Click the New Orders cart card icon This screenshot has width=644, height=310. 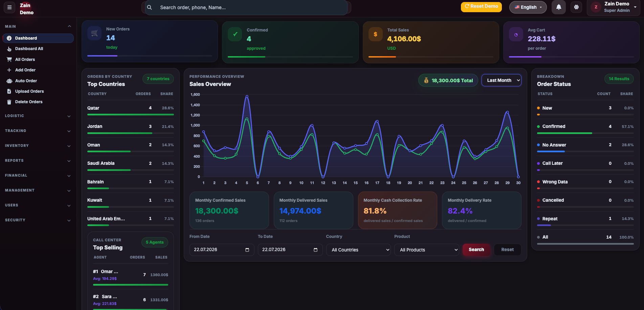[94, 33]
